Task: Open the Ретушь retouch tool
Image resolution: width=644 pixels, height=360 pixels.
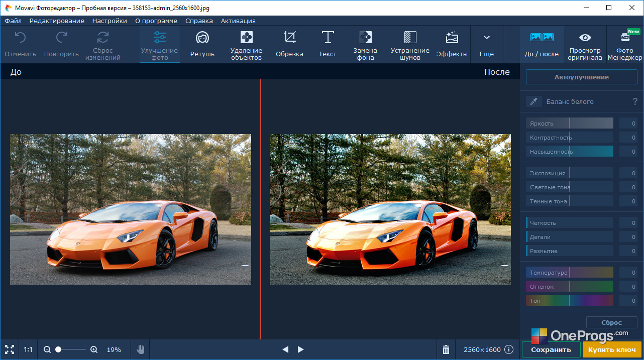Action: [x=202, y=45]
